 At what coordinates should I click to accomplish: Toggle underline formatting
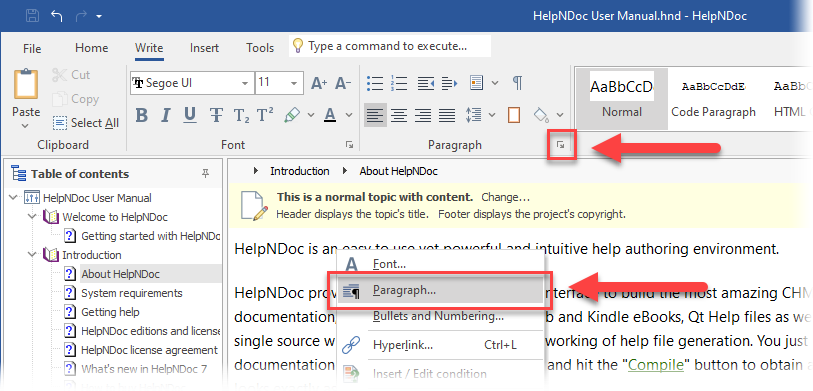pyautogui.click(x=190, y=115)
